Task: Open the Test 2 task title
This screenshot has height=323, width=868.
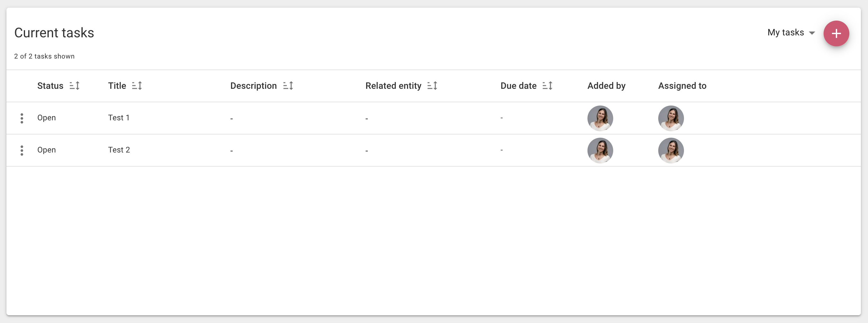Action: [x=119, y=150]
